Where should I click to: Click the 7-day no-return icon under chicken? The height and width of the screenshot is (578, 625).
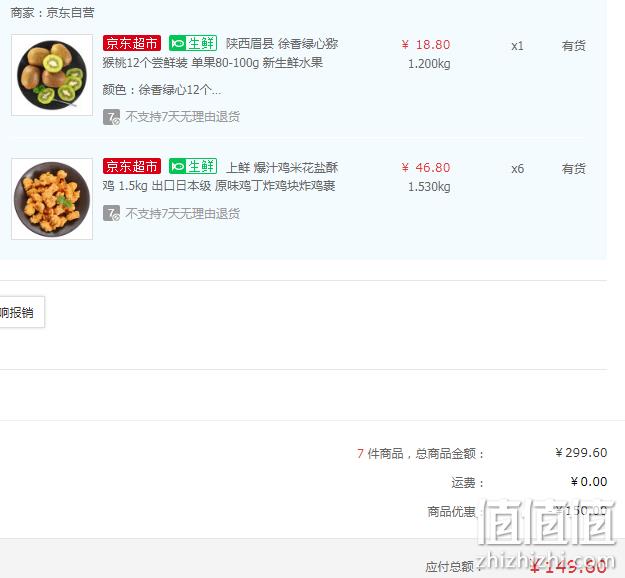coord(111,213)
